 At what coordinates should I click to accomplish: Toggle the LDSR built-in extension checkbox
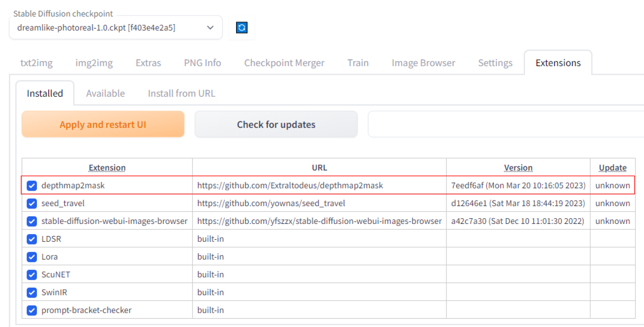32,239
